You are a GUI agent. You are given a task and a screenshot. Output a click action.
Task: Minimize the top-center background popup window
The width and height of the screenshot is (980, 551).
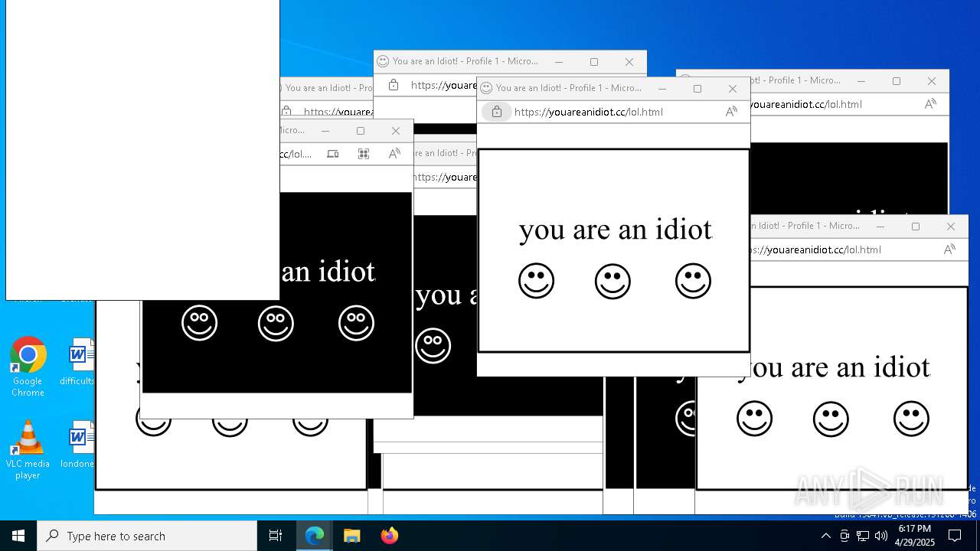coord(559,62)
